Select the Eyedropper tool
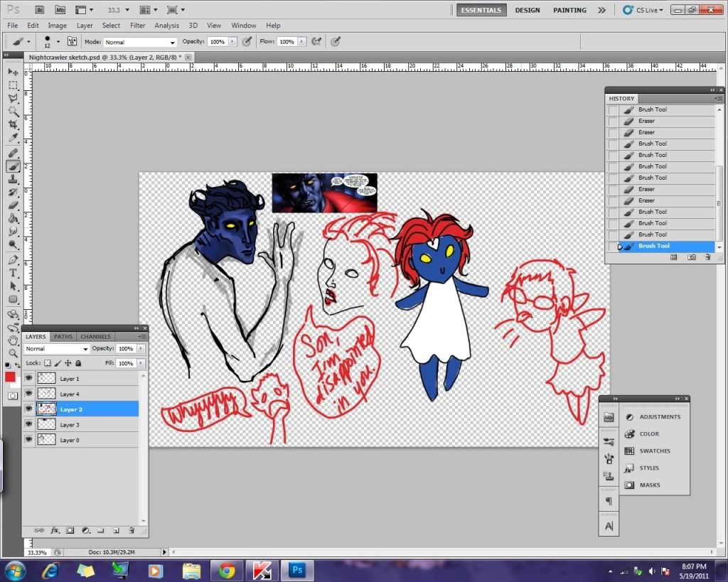Screen dimensions: 728x582 coord(13,137)
